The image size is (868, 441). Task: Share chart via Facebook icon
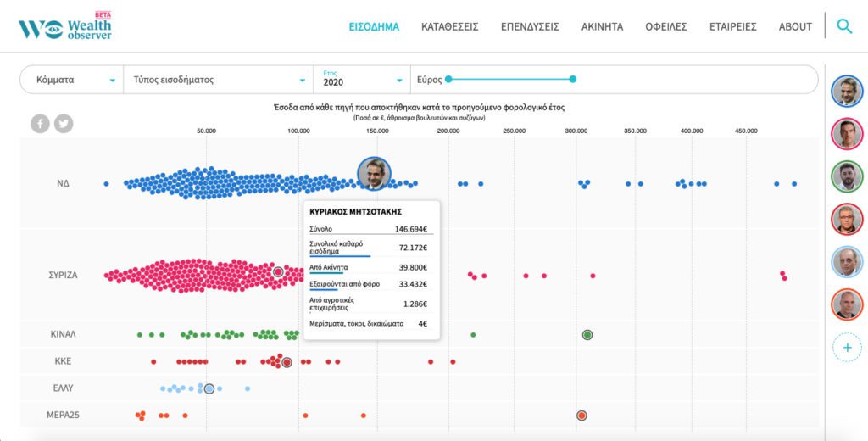tap(40, 124)
